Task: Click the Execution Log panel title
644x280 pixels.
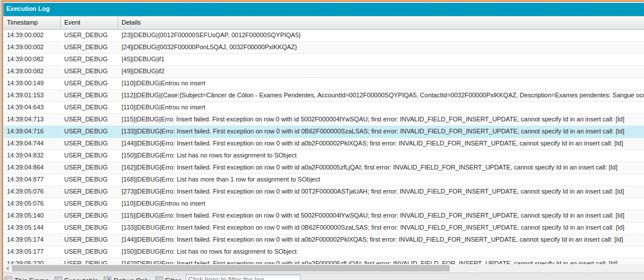Action: point(28,9)
